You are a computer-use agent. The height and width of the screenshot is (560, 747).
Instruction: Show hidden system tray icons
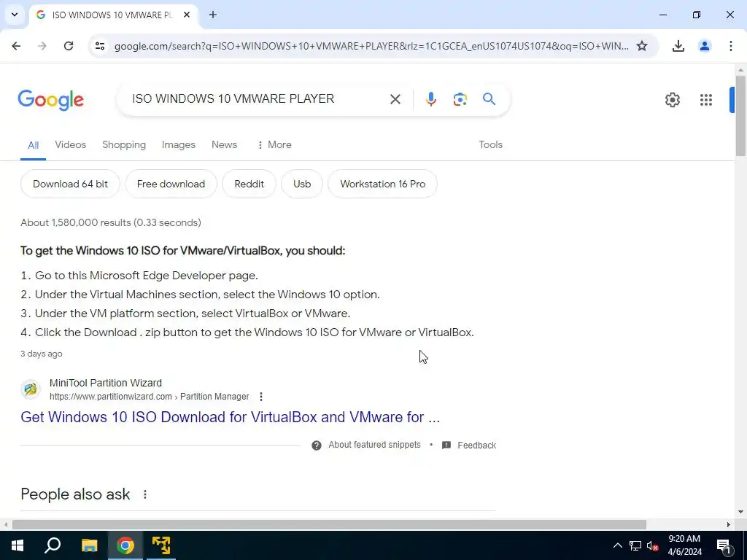[x=617, y=545]
